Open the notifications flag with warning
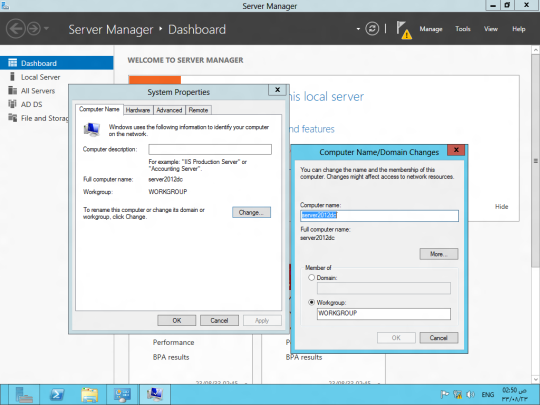This screenshot has height=405, width=540. coord(404,30)
